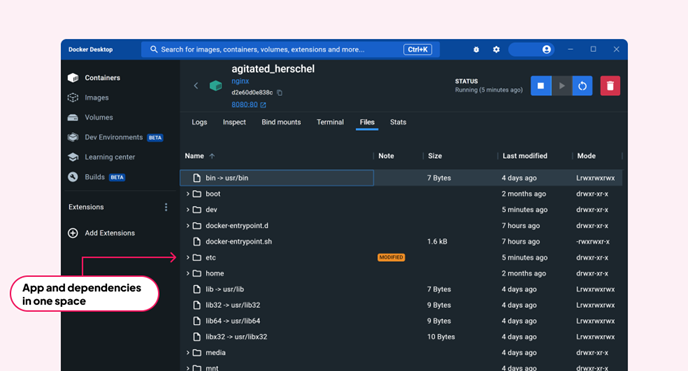Open Docker Desktop settings gear

[x=496, y=50]
